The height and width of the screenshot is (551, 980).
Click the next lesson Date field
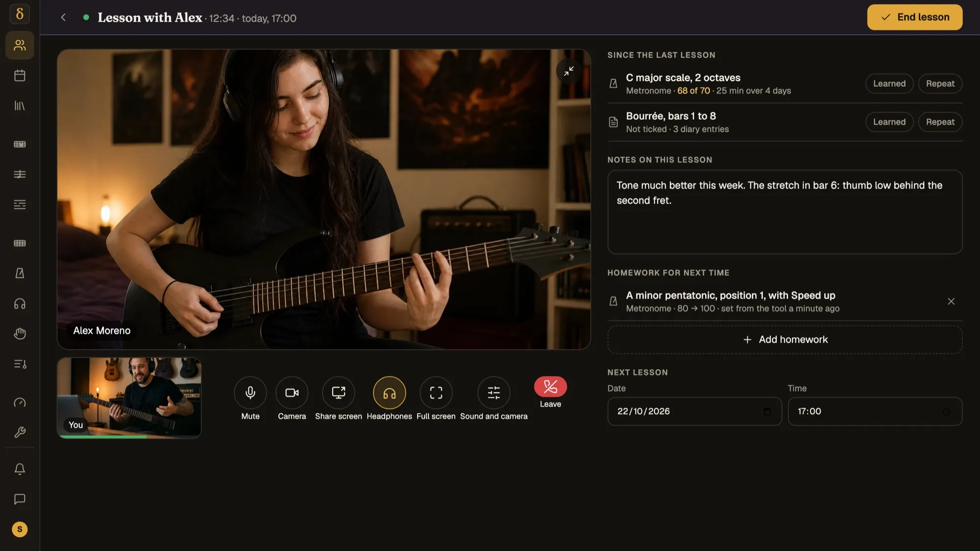pyautogui.click(x=694, y=412)
